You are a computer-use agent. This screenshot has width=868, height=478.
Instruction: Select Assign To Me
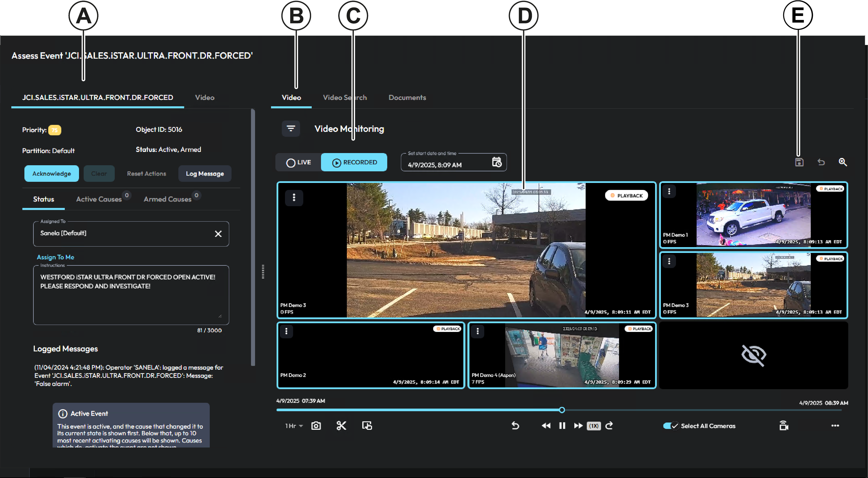click(x=55, y=257)
